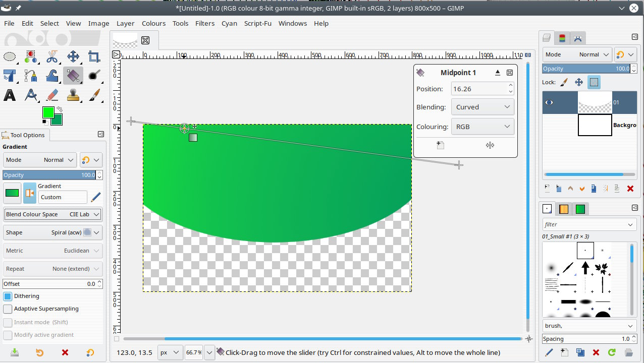644x363 pixels.
Task: Open the Blend Colour Space dropdown
Action: (52, 214)
